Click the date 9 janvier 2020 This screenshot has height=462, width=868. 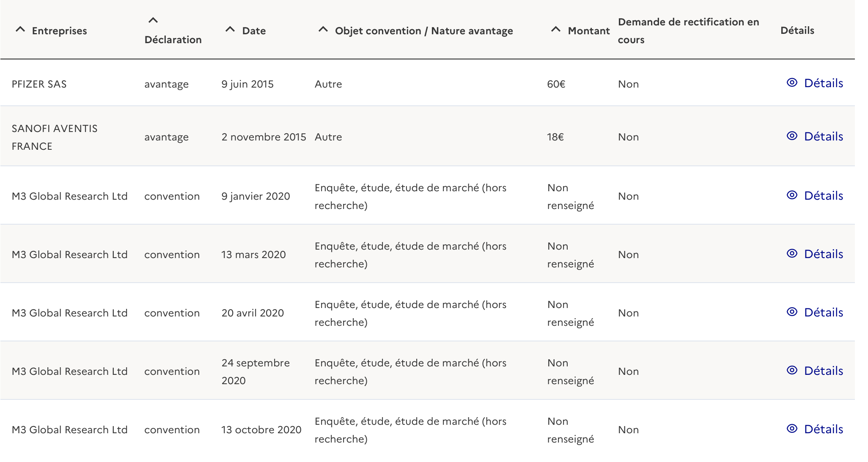255,196
